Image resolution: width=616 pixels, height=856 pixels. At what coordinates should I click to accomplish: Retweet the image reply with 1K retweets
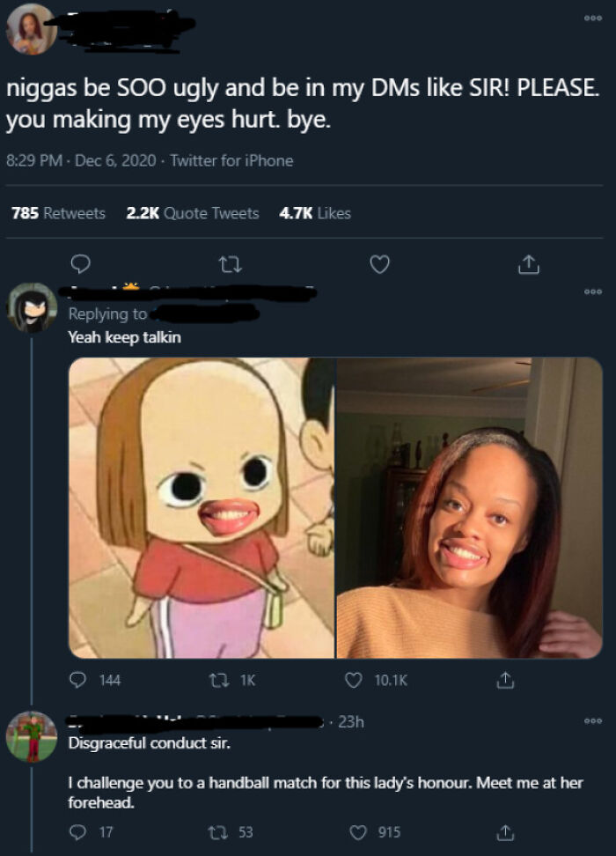[232, 680]
